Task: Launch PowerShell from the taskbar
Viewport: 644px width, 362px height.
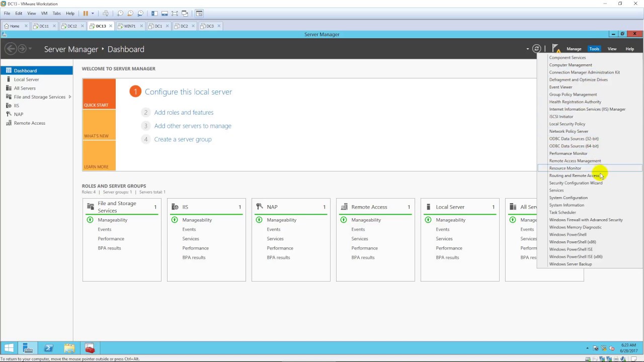Action: coord(49,348)
